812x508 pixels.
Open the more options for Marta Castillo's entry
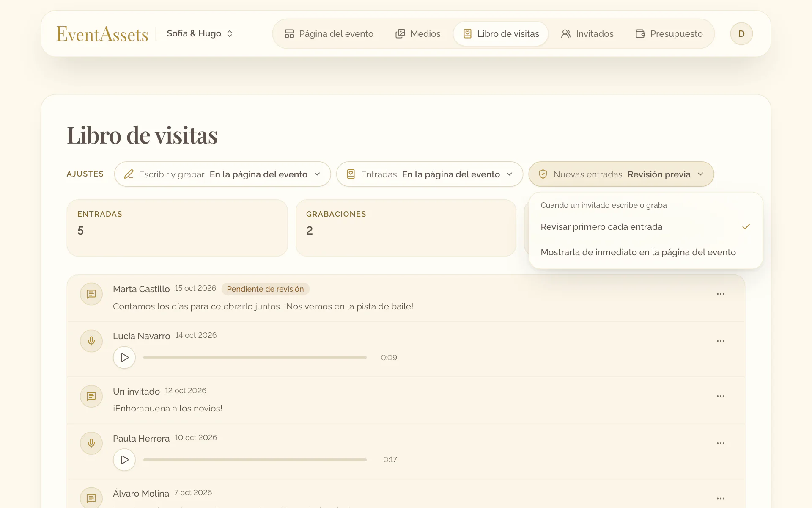(x=721, y=294)
